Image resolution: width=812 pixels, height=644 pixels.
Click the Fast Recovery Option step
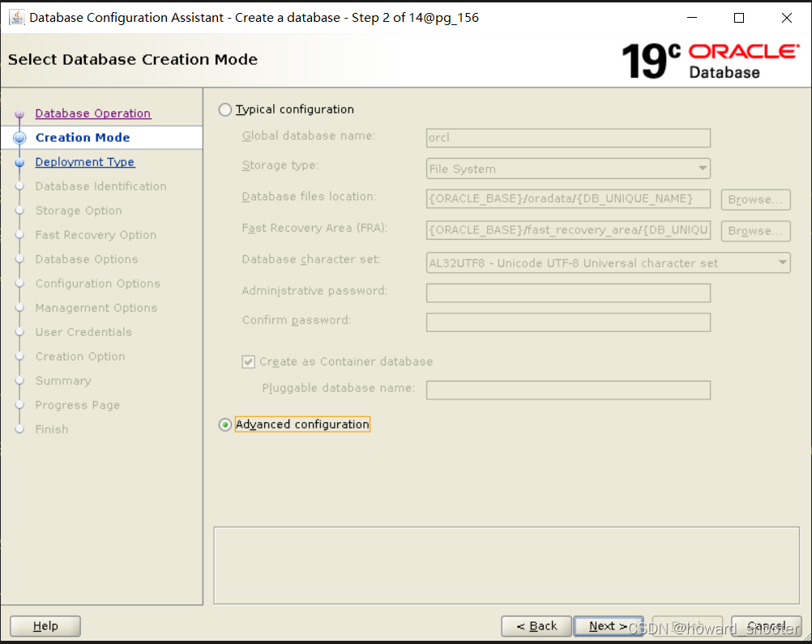(x=96, y=235)
